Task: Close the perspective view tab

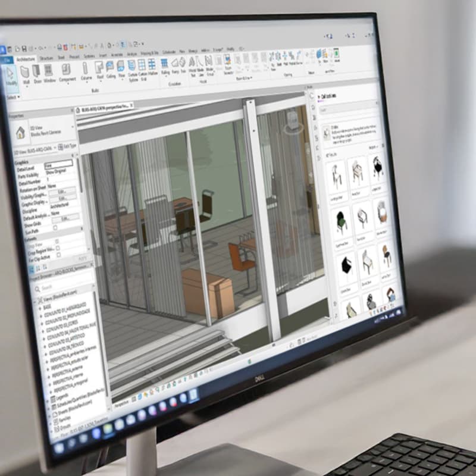Action: pyautogui.click(x=131, y=105)
